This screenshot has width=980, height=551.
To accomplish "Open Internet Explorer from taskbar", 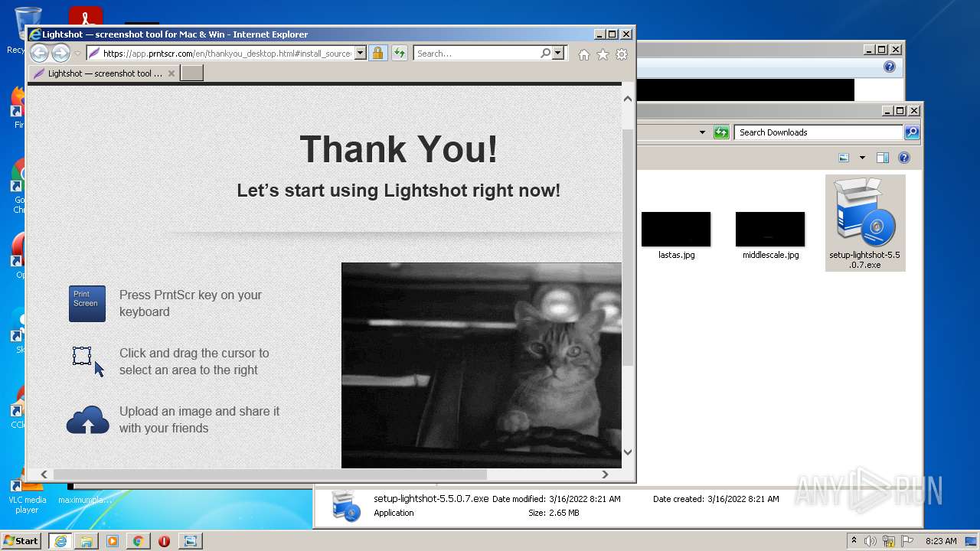I will point(60,541).
